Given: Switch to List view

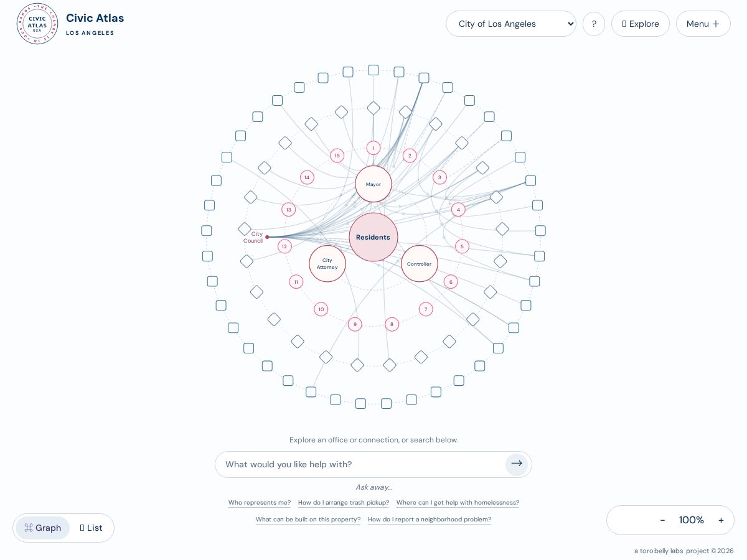Looking at the screenshot, I should (x=91, y=528).
